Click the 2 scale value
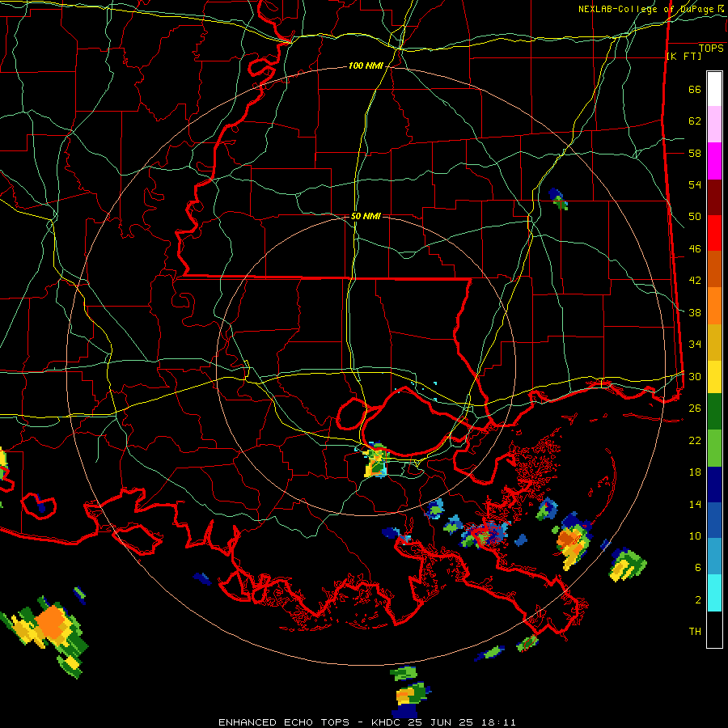 click(x=698, y=600)
